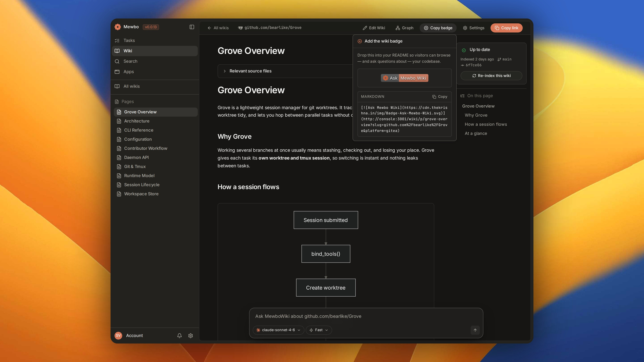
Task: Jump to How a session flows outline link
Action: coord(486,124)
